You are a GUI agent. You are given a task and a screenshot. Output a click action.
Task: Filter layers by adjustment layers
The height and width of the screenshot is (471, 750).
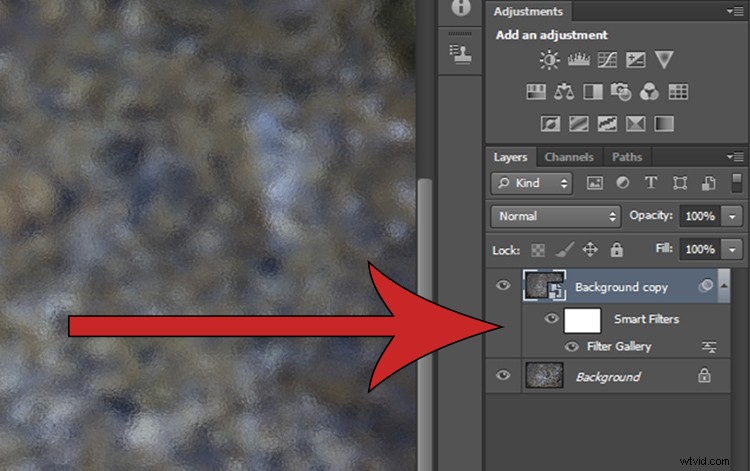point(622,183)
